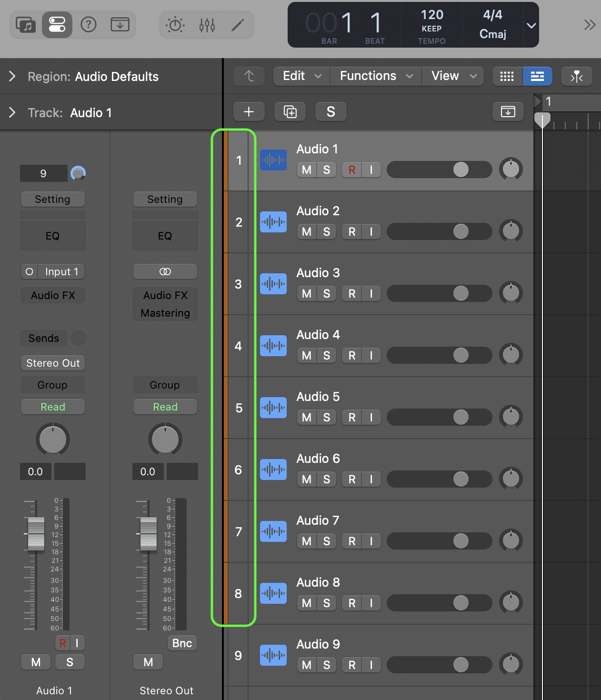This screenshot has width=601, height=700.
Task: Enable input monitoring on Audio 4
Action: pyautogui.click(x=371, y=356)
